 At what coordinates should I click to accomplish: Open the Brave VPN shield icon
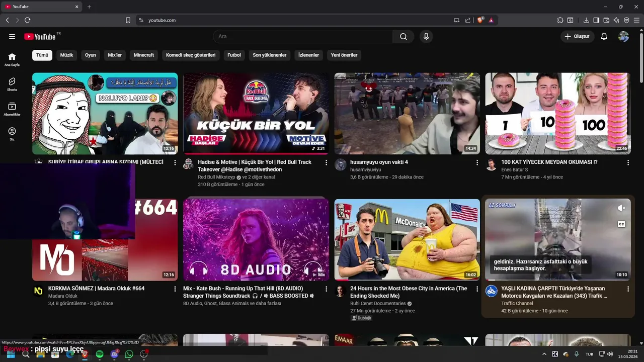[x=626, y=20]
